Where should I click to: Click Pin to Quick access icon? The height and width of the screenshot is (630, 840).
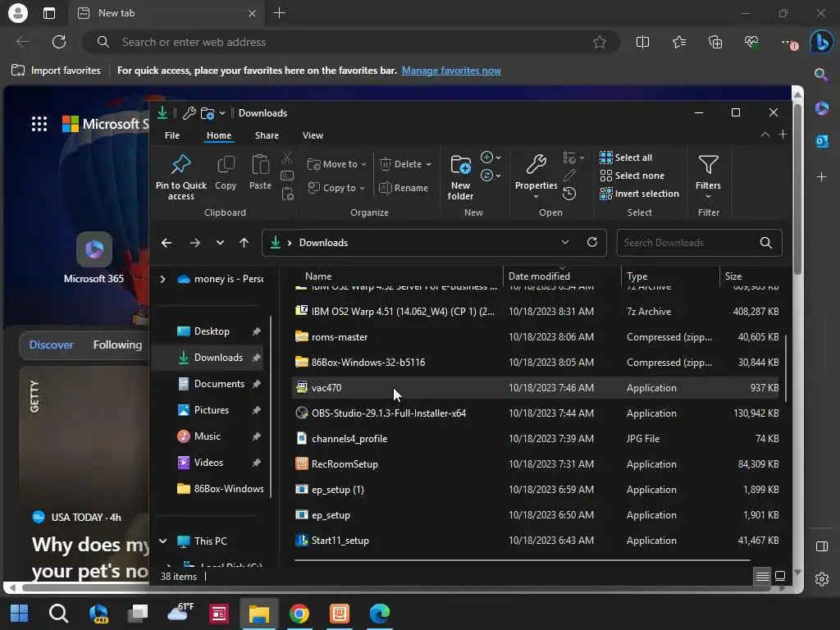[x=180, y=164]
